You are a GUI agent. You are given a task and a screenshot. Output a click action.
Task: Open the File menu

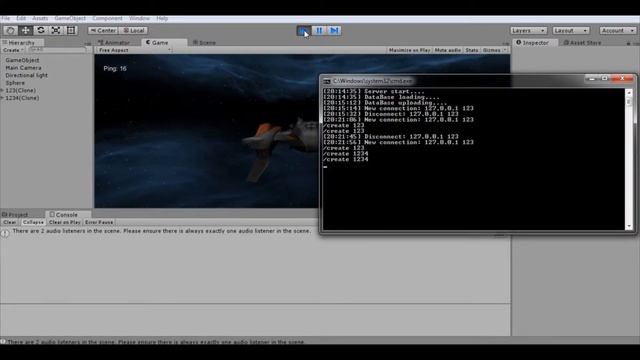pos(6,18)
